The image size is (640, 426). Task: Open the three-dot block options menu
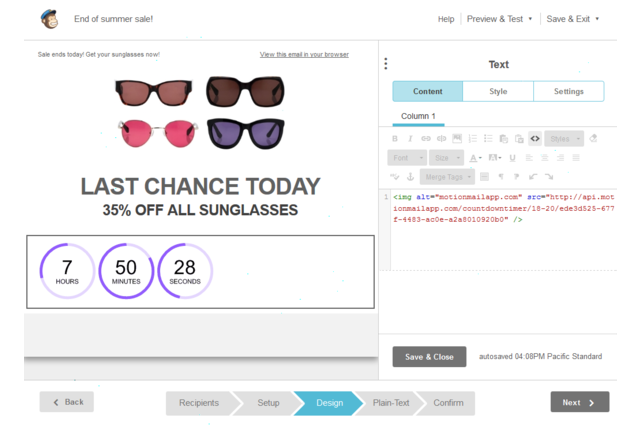[386, 64]
